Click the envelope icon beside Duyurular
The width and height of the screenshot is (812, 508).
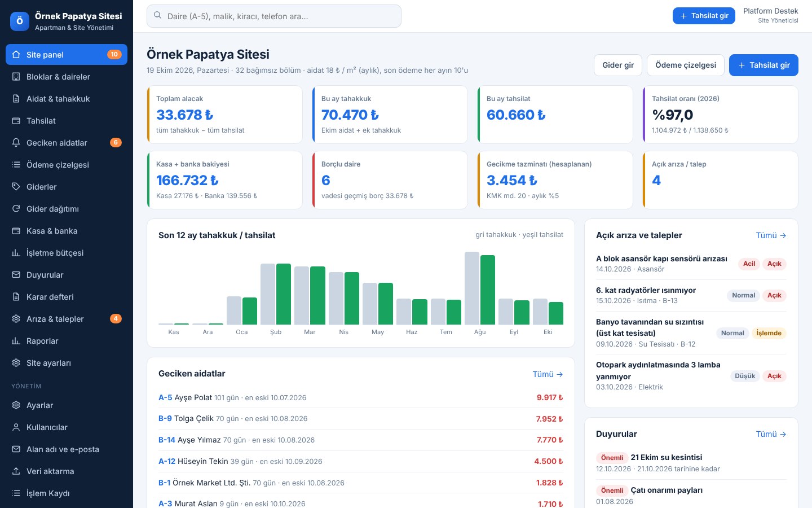[16, 275]
